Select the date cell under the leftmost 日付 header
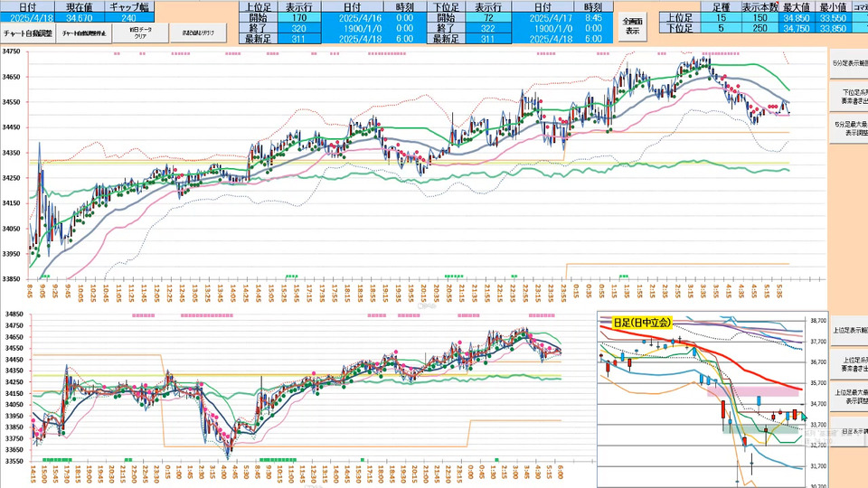The width and height of the screenshot is (868, 488). coord(28,18)
